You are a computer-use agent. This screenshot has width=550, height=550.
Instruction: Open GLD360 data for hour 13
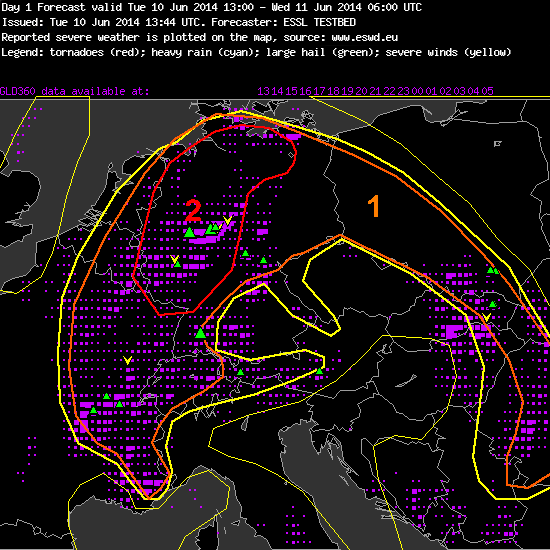point(263,91)
